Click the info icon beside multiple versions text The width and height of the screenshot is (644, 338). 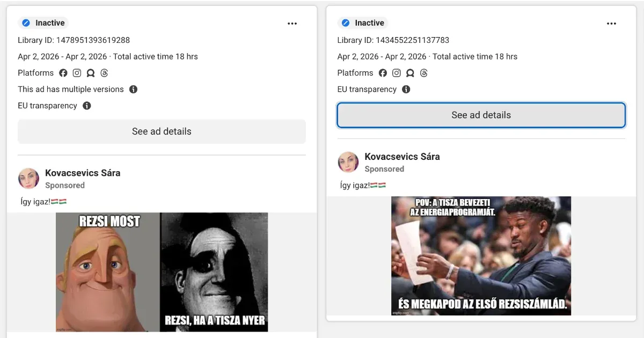(x=133, y=89)
